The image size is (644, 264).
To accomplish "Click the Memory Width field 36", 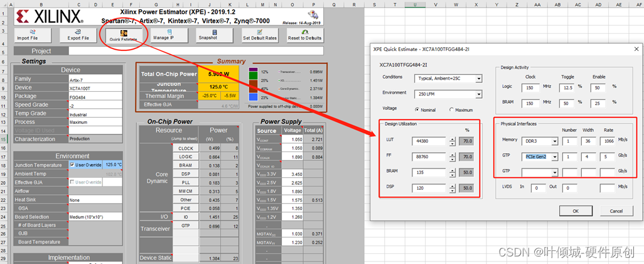I will pyautogui.click(x=589, y=141).
